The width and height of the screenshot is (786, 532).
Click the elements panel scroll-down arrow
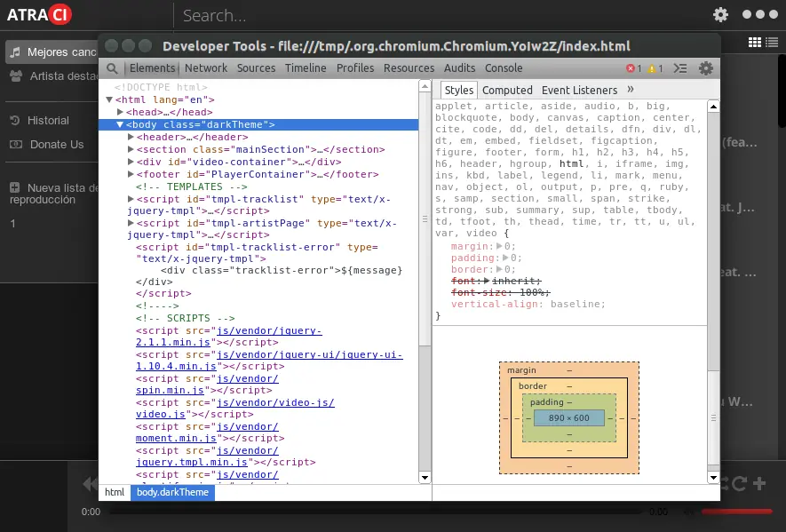click(x=425, y=478)
